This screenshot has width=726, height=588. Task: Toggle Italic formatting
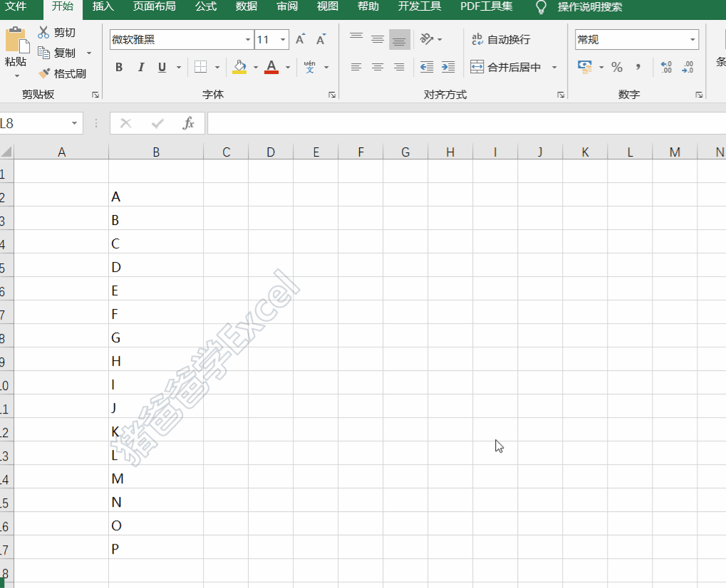click(141, 67)
